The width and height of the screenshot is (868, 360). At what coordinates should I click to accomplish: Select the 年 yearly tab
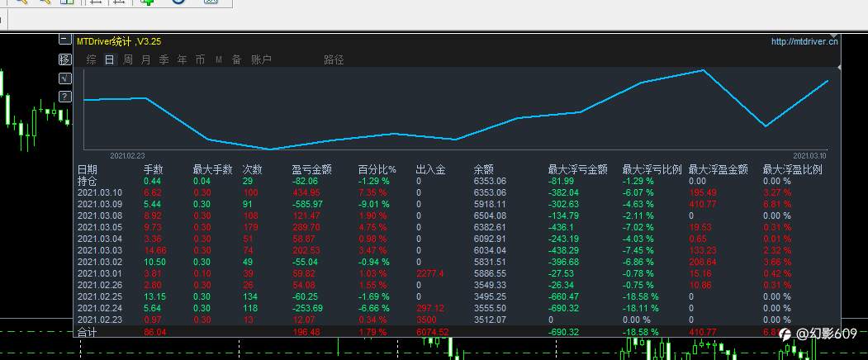pos(183,59)
